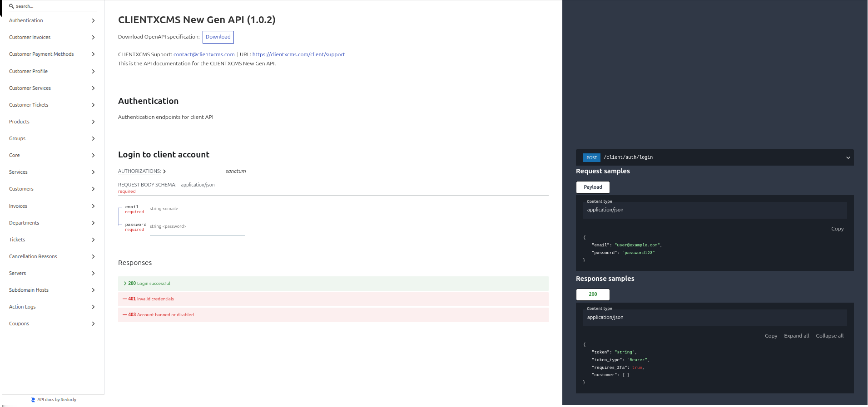
Task: Expand all response sample nodes
Action: tap(796, 336)
